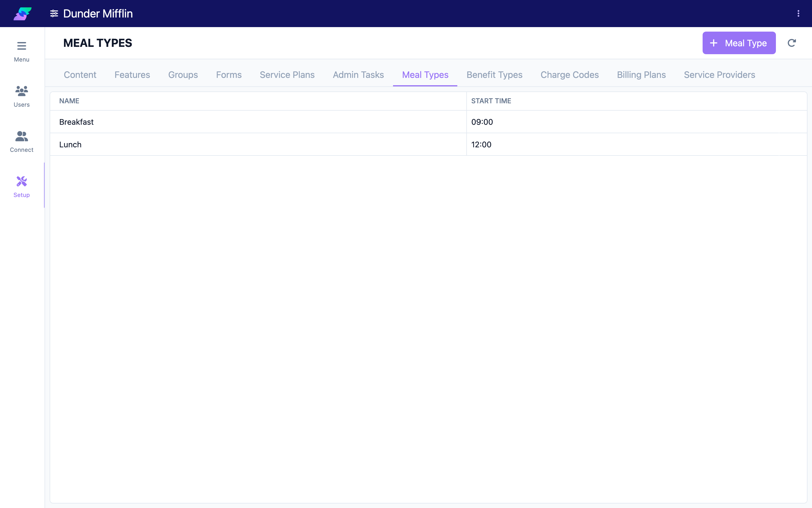Go to the Service Plans tab
Screen dimensions: 812x508
(x=287, y=75)
